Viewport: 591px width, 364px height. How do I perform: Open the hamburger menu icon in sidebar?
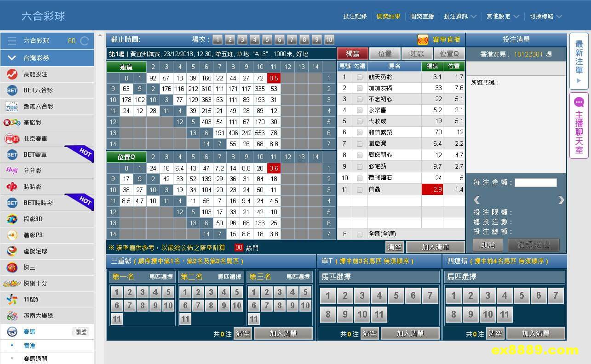[x=12, y=41]
